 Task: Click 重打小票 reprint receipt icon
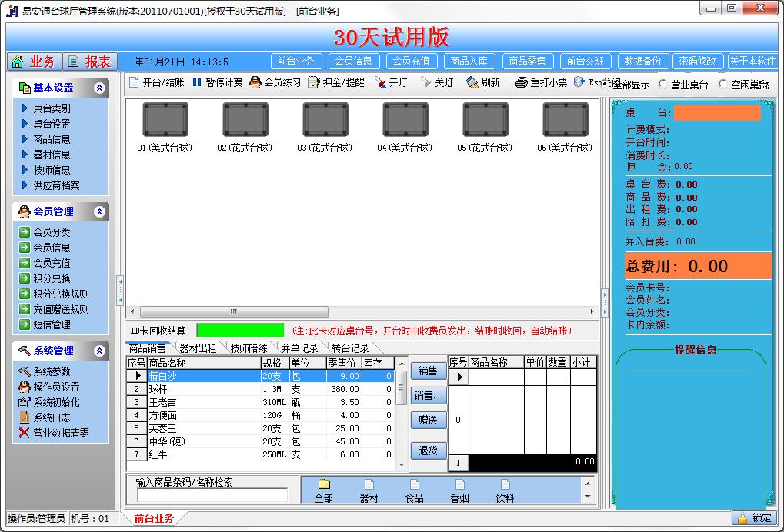coord(521,82)
